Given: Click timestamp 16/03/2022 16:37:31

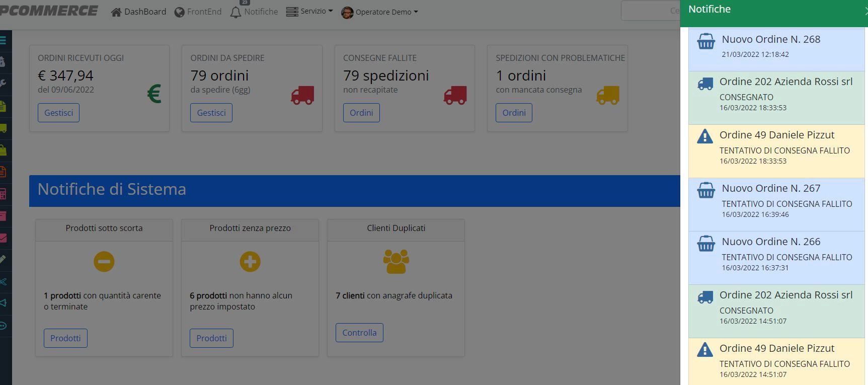Looking at the screenshot, I should pos(755,268).
